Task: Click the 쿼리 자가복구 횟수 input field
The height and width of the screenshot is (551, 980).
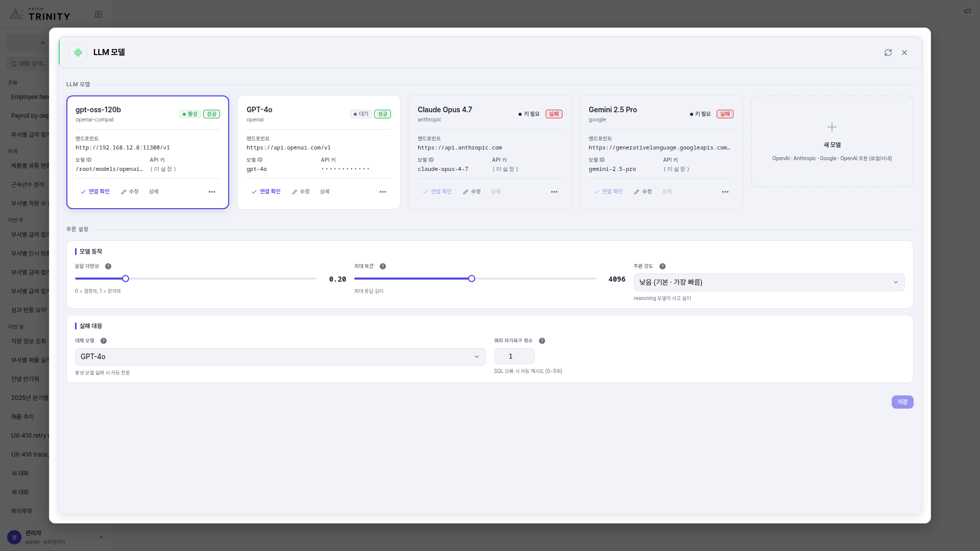Action: click(514, 357)
